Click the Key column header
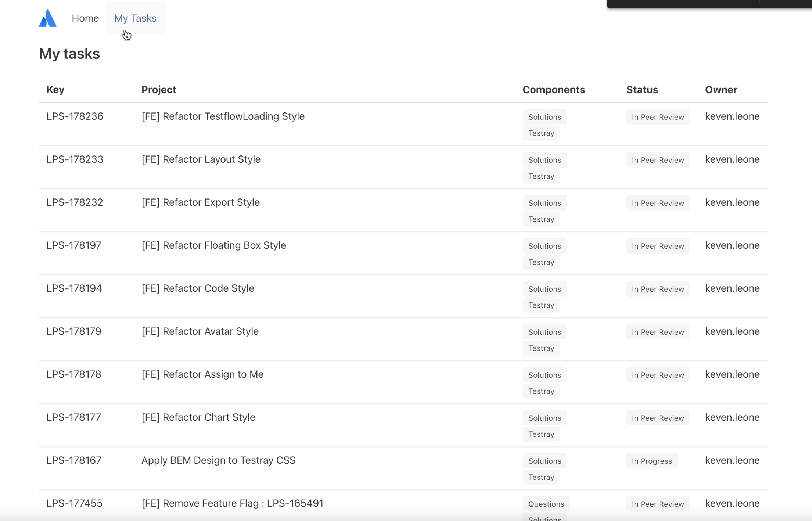The width and height of the screenshot is (812, 521). 55,90
